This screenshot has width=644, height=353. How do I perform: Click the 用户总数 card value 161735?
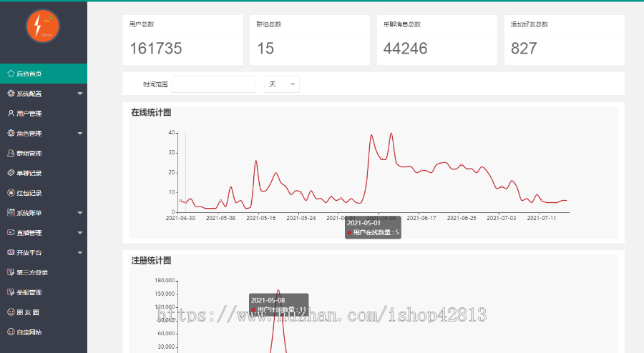pyautogui.click(x=156, y=49)
